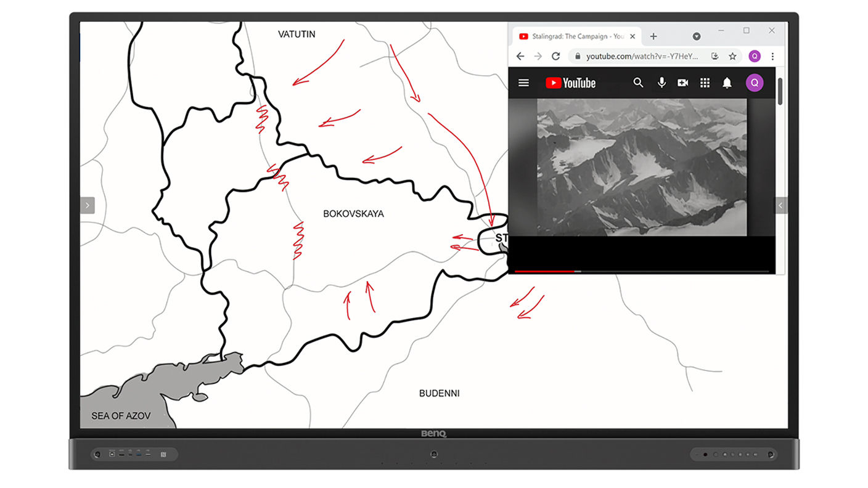Screen dimensions: 868x488
Task: Go back to the previous page
Action: (x=520, y=56)
